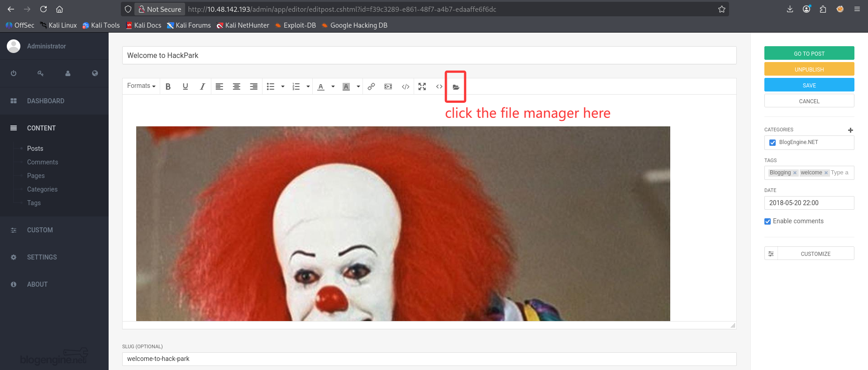Click the globe view-site icon

(95, 73)
